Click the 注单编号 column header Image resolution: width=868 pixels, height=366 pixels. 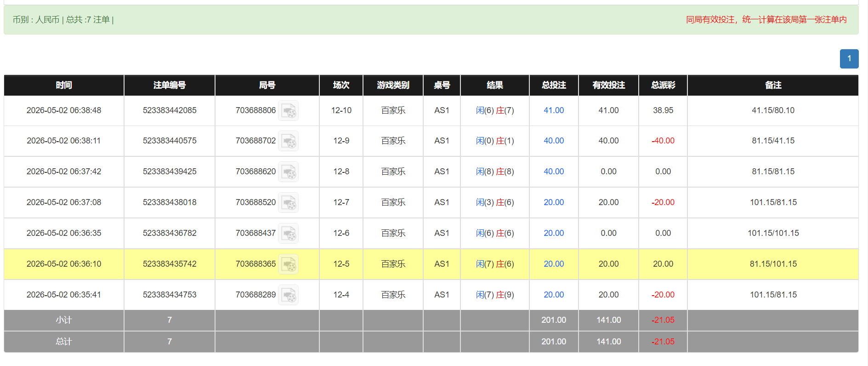(170, 85)
